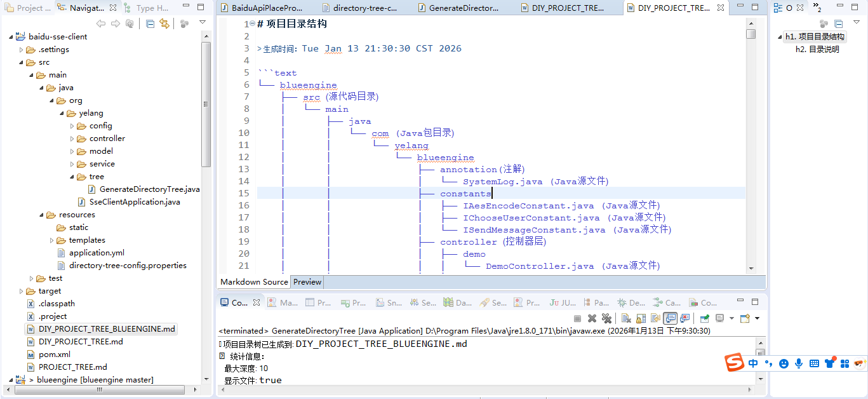868x399 pixels.
Task: Collapse the h1 项目目录结构 outline node
Action: coord(780,37)
